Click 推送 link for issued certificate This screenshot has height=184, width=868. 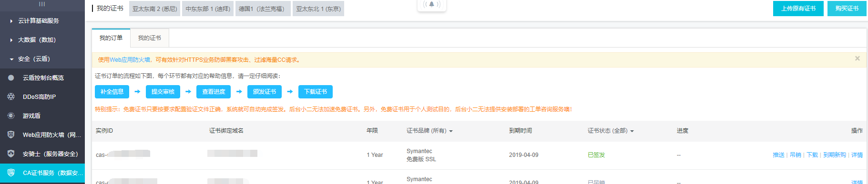tap(778, 155)
